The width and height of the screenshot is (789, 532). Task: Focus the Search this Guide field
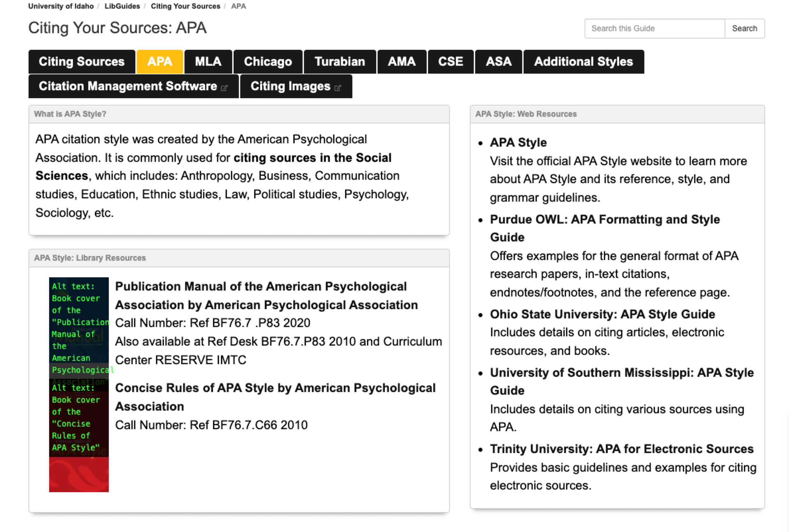pyautogui.click(x=654, y=28)
